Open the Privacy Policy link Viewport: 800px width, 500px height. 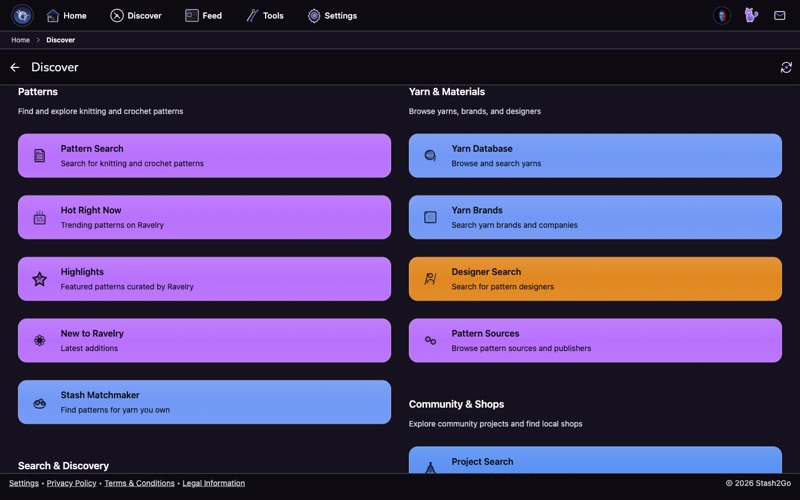[71, 483]
